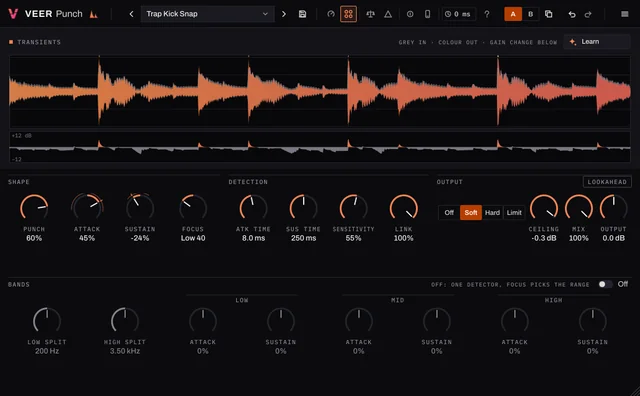Click the 200 Hz low split value

click(x=47, y=351)
